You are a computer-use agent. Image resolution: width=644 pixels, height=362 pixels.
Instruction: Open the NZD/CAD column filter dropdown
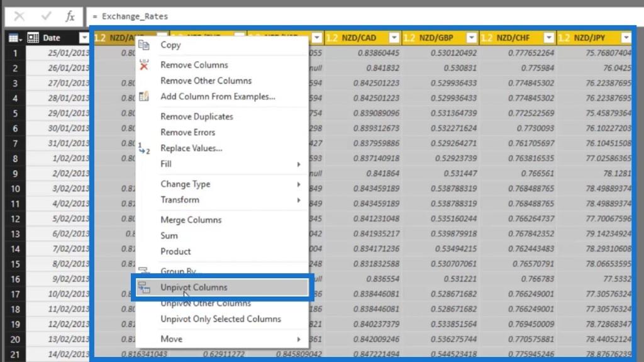pos(394,38)
